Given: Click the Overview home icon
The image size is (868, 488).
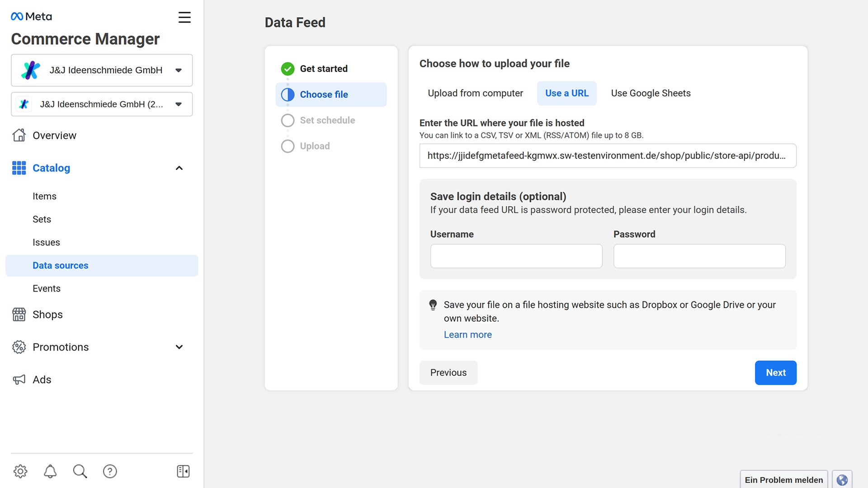Looking at the screenshot, I should coord(19,135).
